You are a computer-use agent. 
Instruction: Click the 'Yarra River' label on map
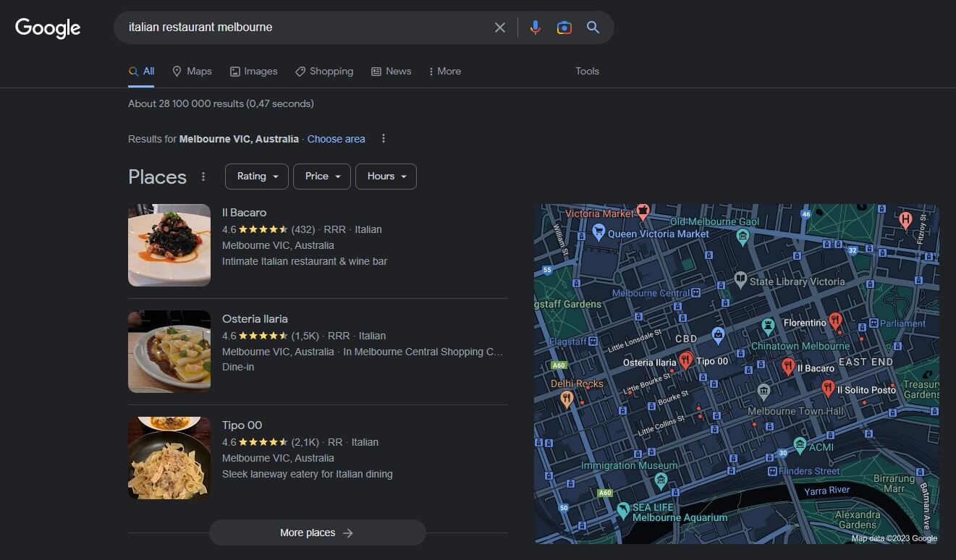tap(826, 491)
